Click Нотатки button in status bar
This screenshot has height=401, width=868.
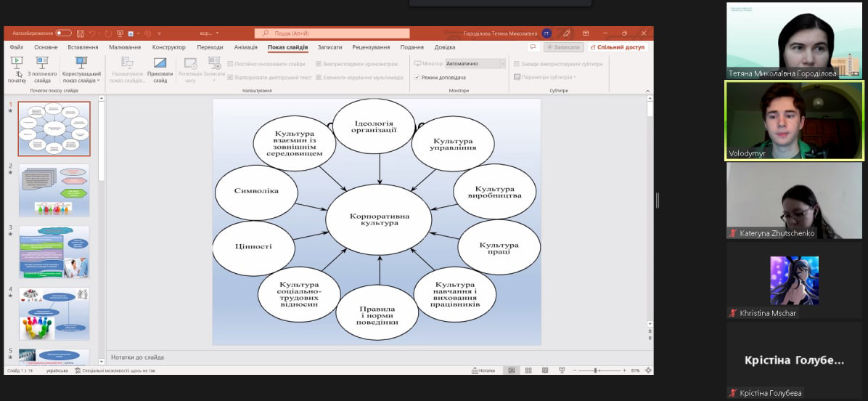click(483, 370)
